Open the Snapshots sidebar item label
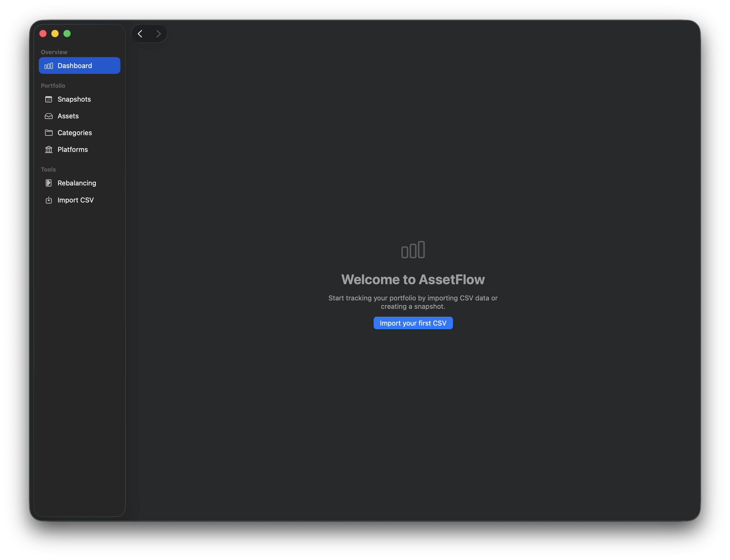Screen dimensions: 730x560 74,99
